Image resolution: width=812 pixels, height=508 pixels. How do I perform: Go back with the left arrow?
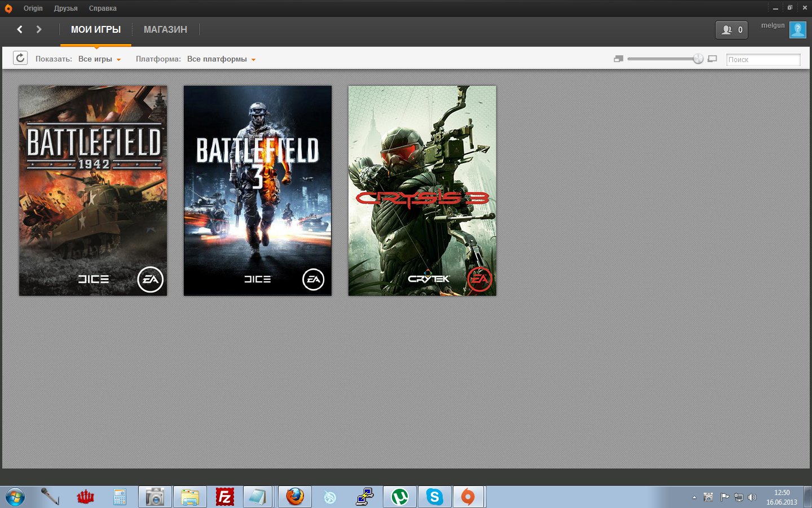[x=20, y=29]
